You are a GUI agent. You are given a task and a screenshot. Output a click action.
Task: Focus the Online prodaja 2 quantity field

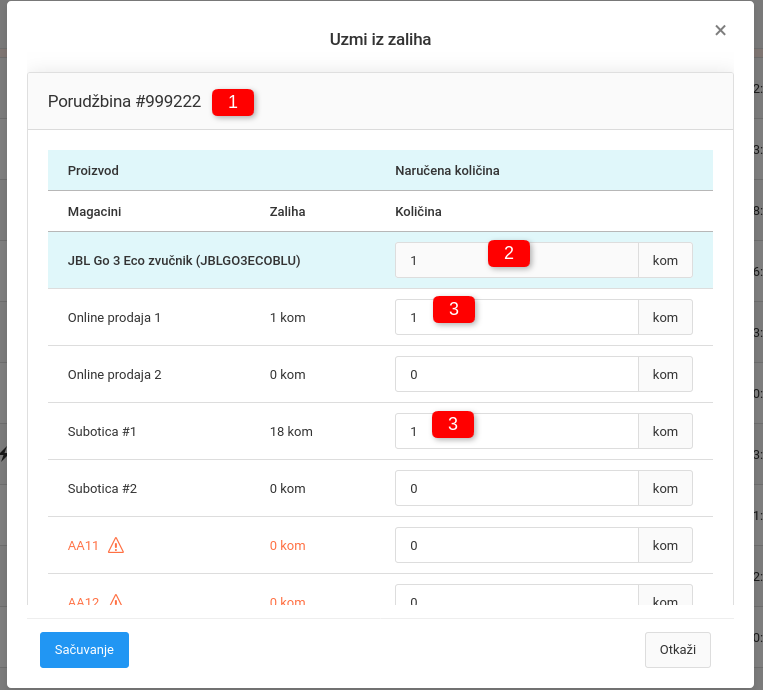[x=516, y=374]
